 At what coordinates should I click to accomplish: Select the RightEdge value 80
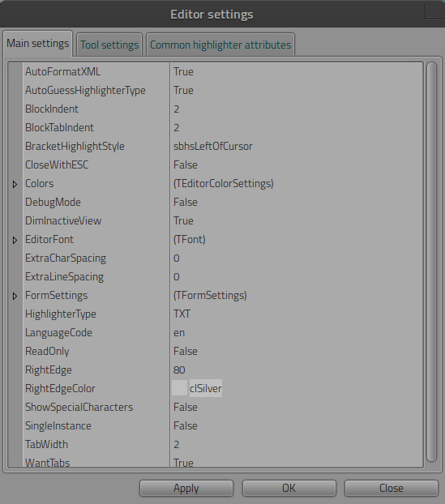pos(179,370)
